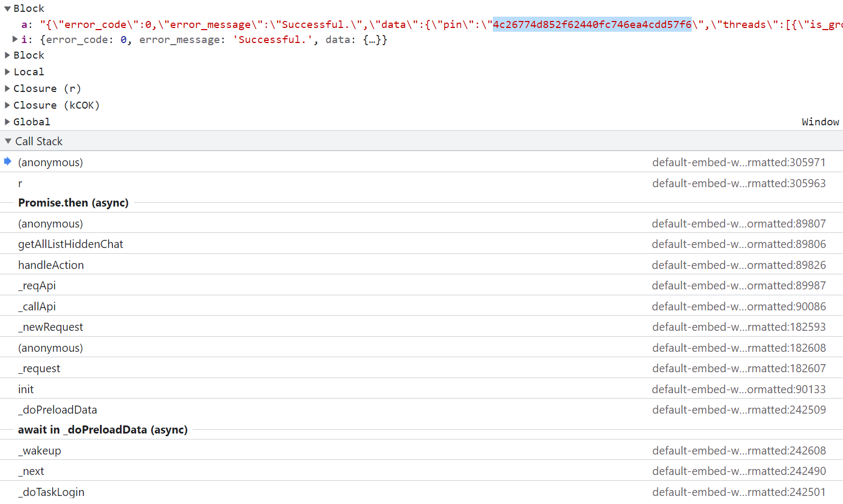Open source link for _callApi at line 90086
This screenshot has width=843, height=504.
(739, 307)
